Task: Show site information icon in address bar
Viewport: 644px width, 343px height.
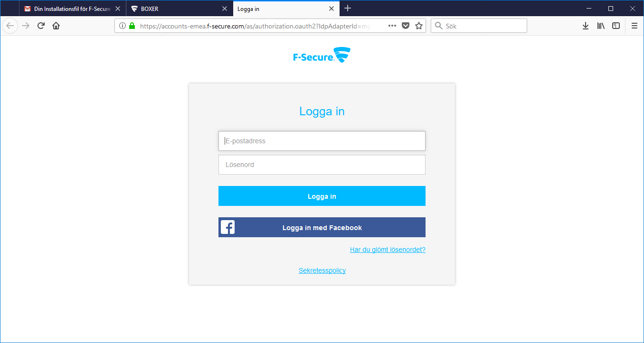Action: (123, 26)
